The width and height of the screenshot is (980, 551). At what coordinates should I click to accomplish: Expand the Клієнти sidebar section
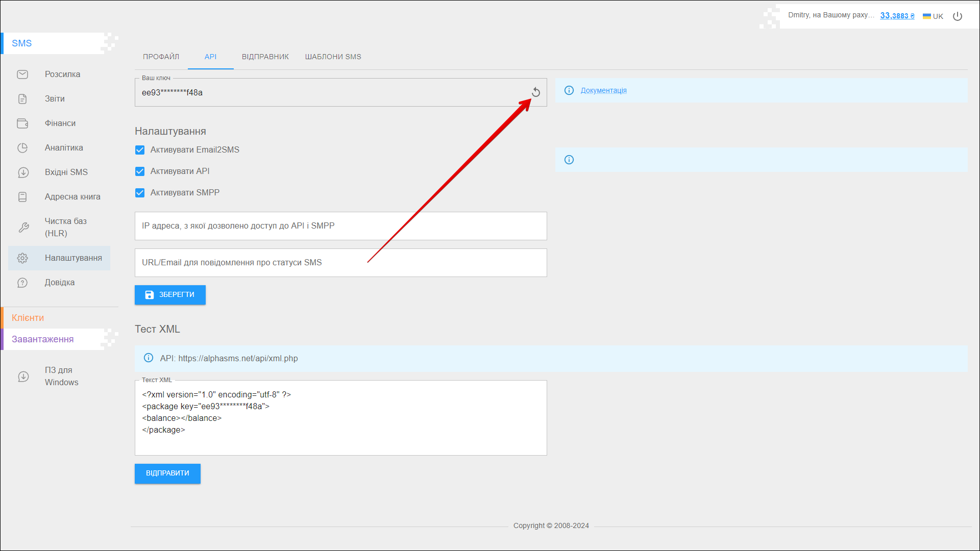[x=28, y=318]
